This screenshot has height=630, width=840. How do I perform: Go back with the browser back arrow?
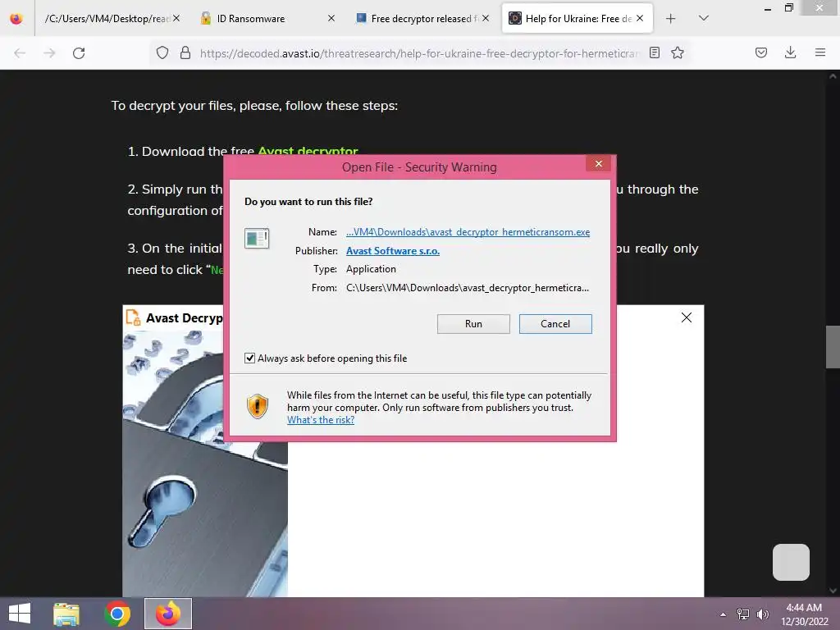coord(20,53)
